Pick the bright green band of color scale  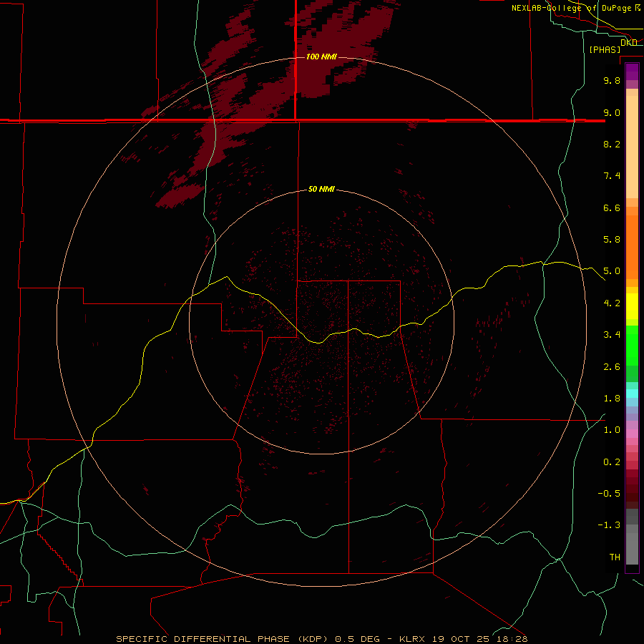(x=632, y=345)
